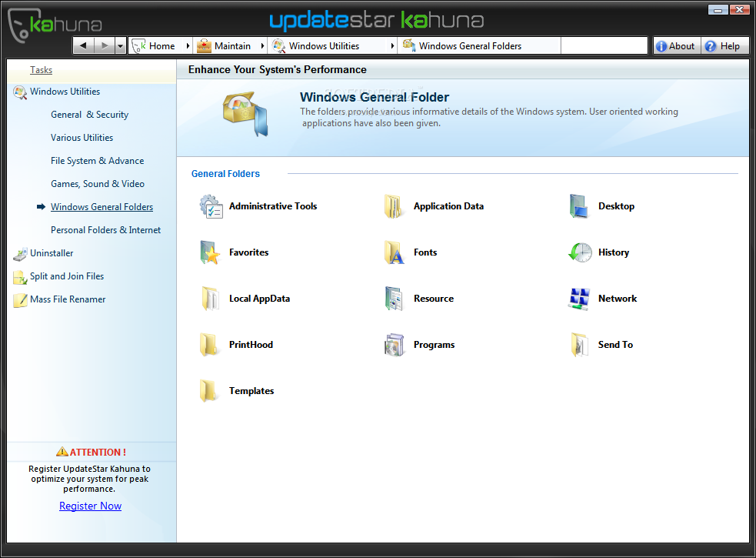The width and height of the screenshot is (756, 558).
Task: Click the Send To label text
Action: click(615, 345)
